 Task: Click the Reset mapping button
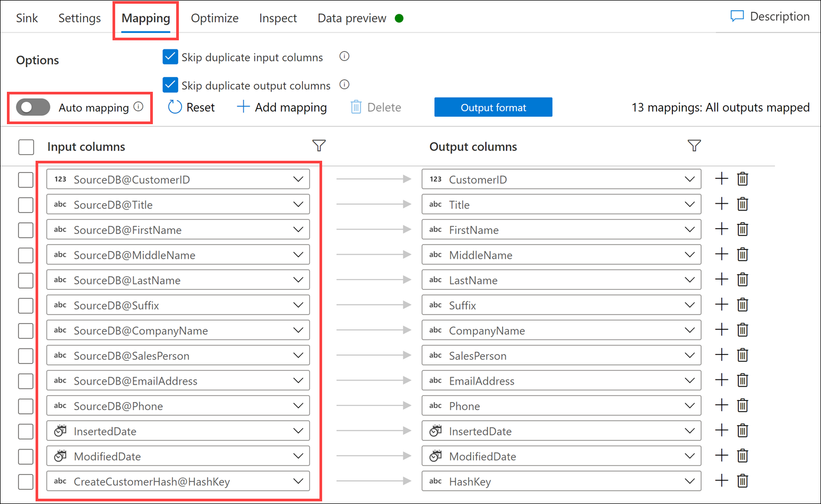[x=191, y=107]
